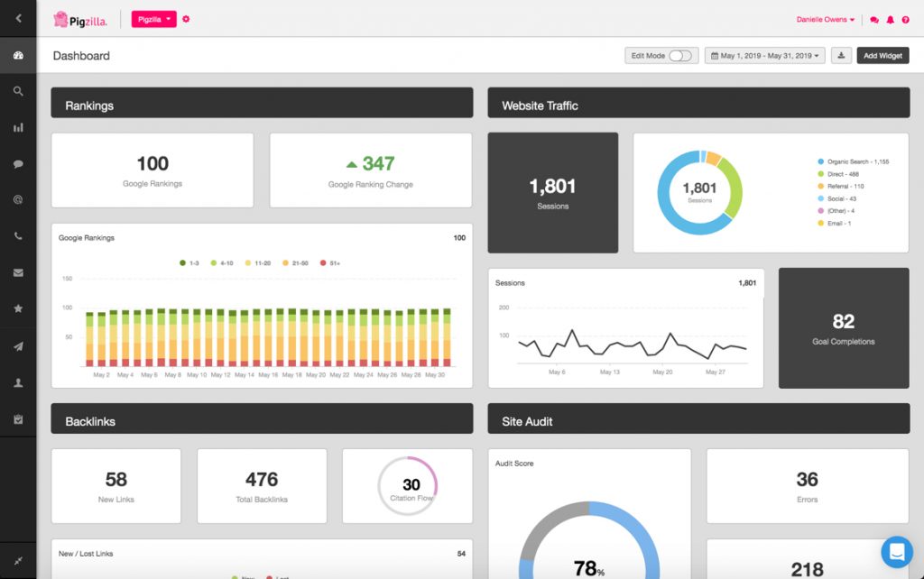
Task: Open the Pigzilla campaign dropdown
Action: point(153,19)
